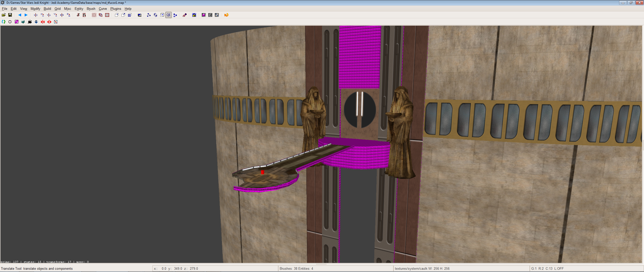The width and height of the screenshot is (644, 272).
Task: Open the Entity menu
Action: (79, 9)
